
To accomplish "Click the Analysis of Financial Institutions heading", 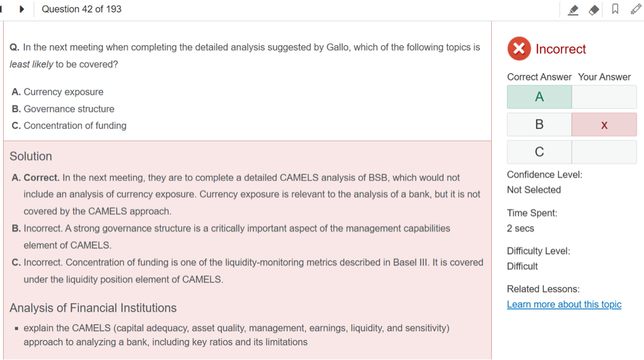I will [93, 308].
